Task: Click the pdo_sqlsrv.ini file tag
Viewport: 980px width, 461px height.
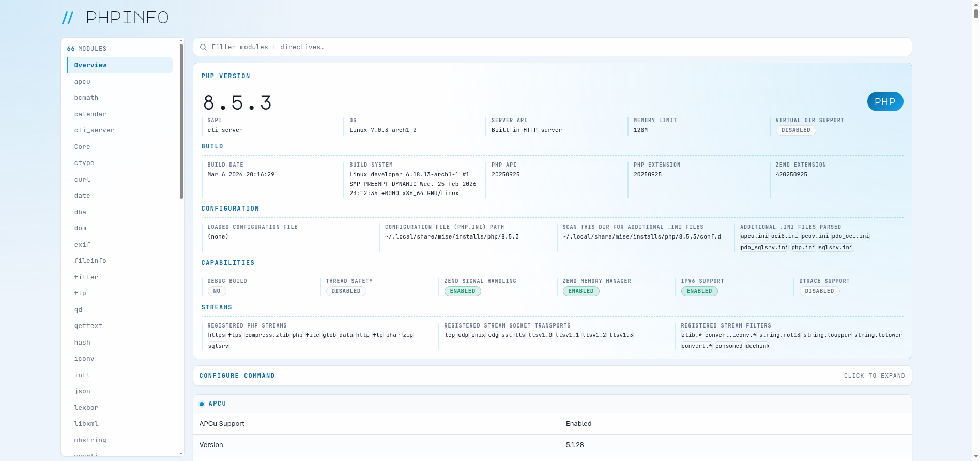Action: [764, 248]
